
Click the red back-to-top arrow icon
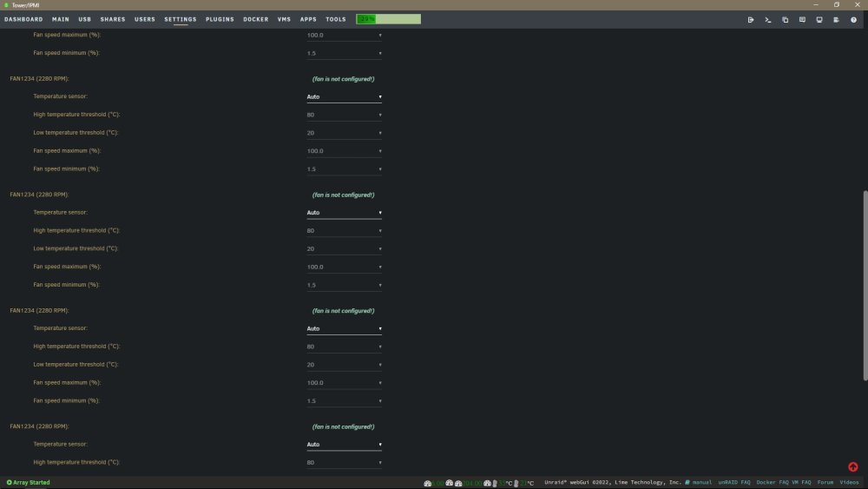click(853, 466)
